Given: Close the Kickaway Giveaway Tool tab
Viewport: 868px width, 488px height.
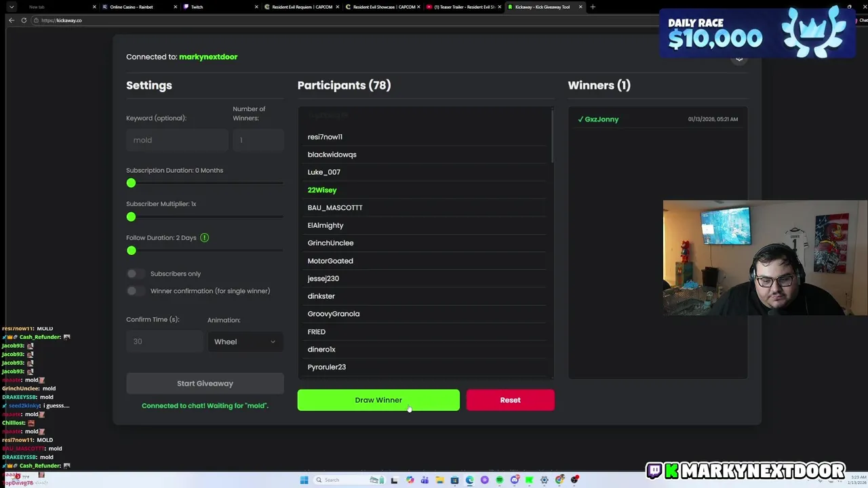Looking at the screenshot, I should coord(580,7).
